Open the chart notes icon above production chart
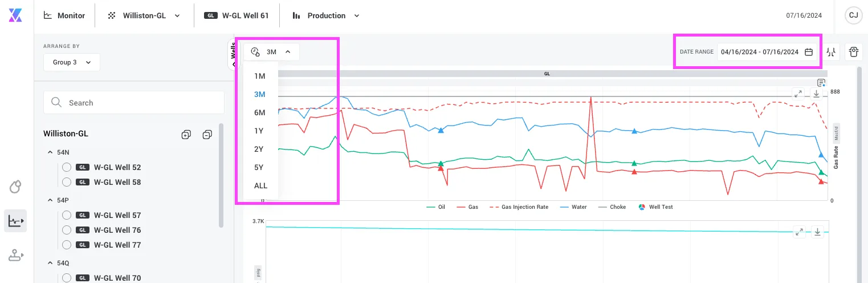The image size is (868, 283). click(821, 83)
